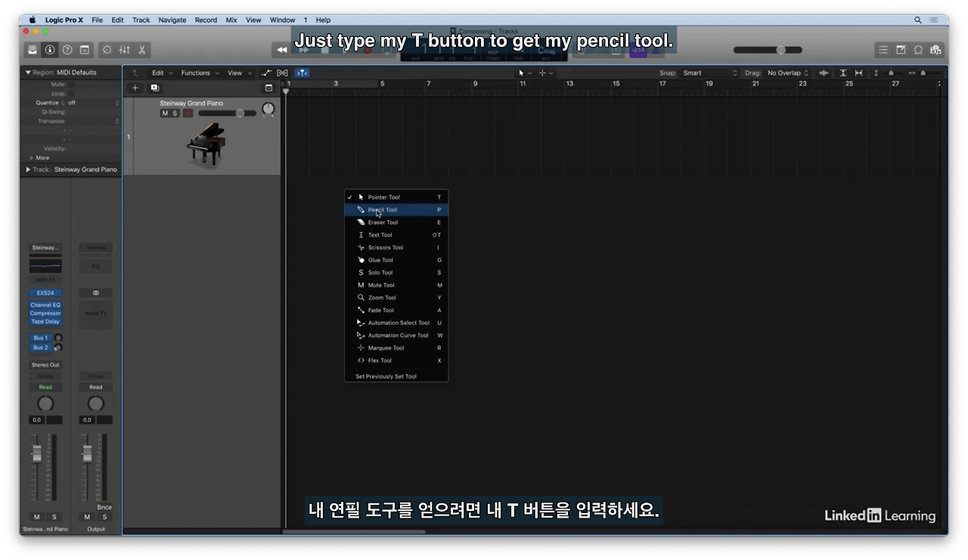
Task: Toggle the Catch Playhead blue icon
Action: pyautogui.click(x=302, y=73)
